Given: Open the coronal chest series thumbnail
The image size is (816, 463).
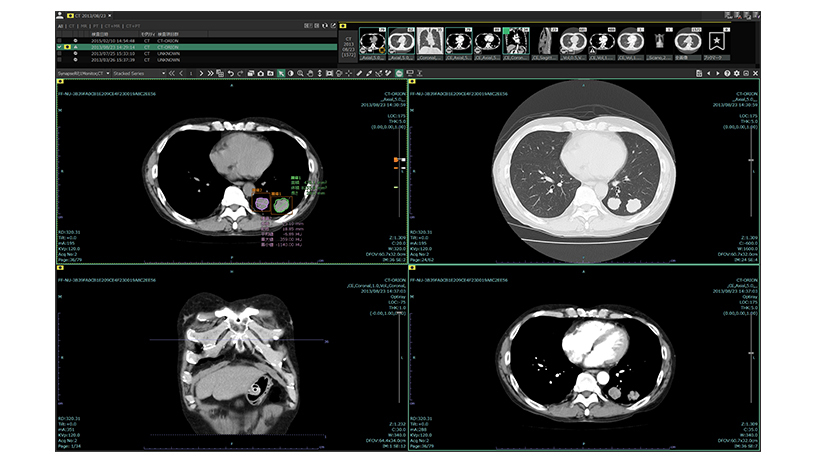Looking at the screenshot, I should click(x=431, y=41).
